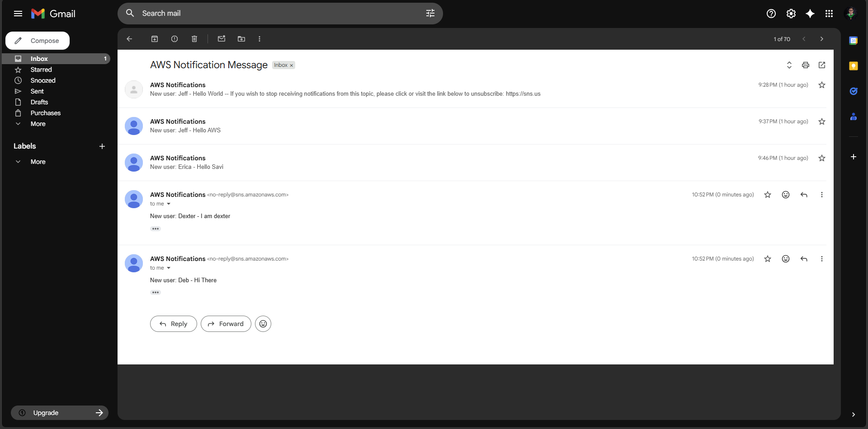Open Contacts side panel
Screen dimensions: 868x429
[x=854, y=117]
